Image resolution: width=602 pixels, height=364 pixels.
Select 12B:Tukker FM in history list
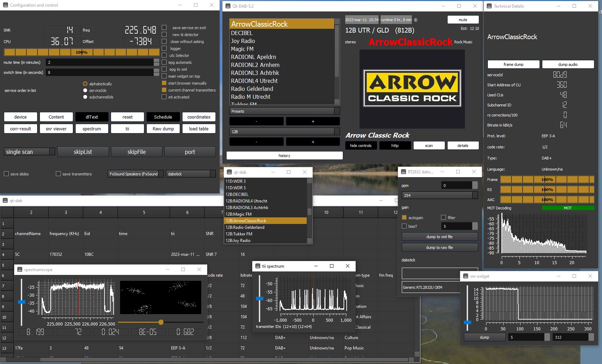pos(266,234)
